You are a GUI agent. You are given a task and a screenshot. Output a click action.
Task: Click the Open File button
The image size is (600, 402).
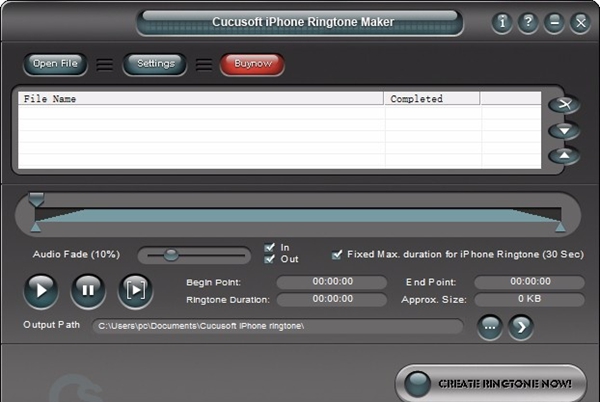pos(55,64)
